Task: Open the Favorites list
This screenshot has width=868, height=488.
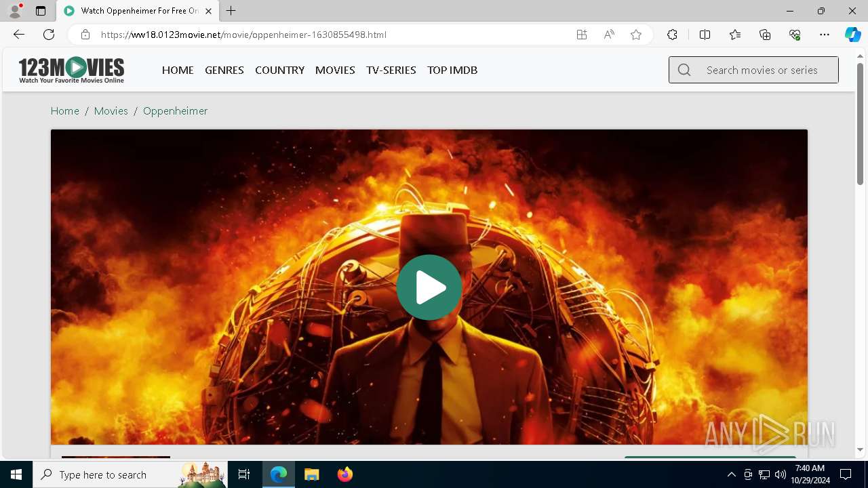Action: tap(735, 35)
